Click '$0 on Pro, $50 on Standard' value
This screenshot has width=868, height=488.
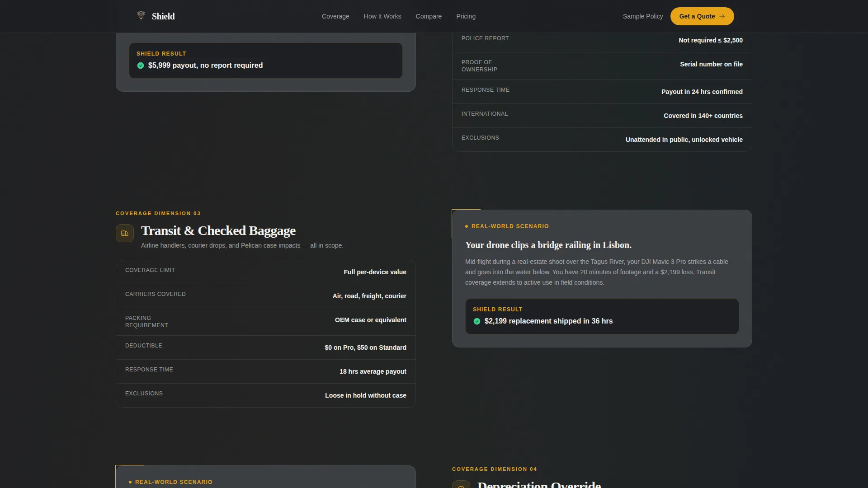click(365, 347)
